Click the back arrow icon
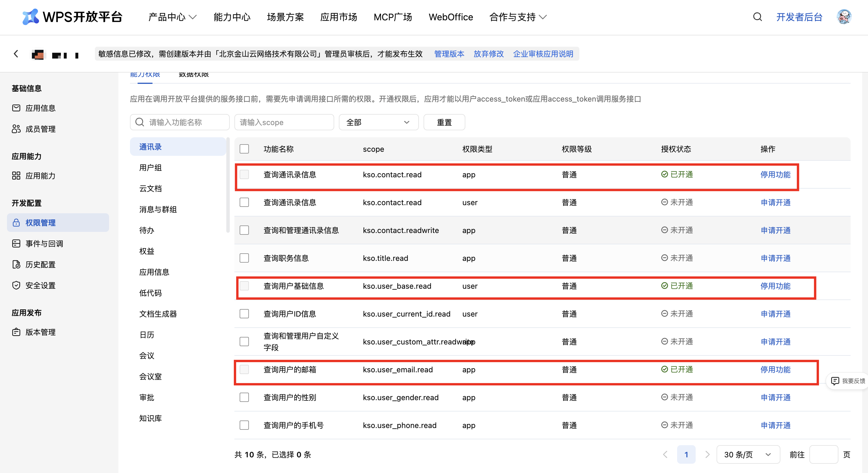This screenshot has width=868, height=473. 16,54
